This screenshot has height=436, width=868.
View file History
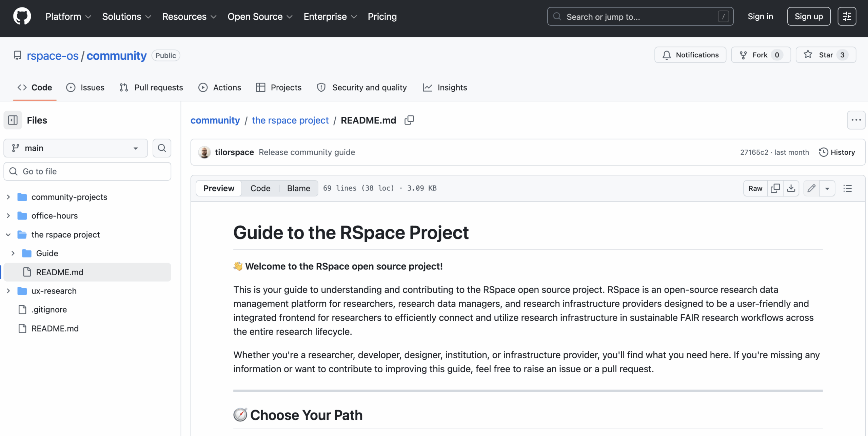pyautogui.click(x=837, y=152)
